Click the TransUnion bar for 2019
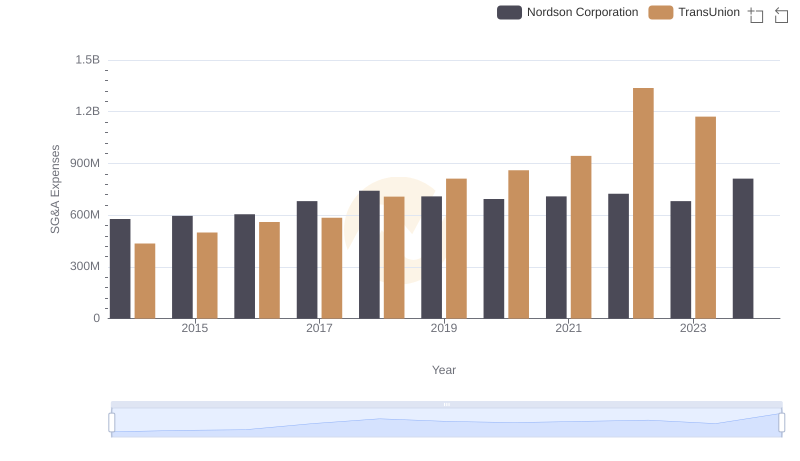800x461 pixels. (456, 248)
